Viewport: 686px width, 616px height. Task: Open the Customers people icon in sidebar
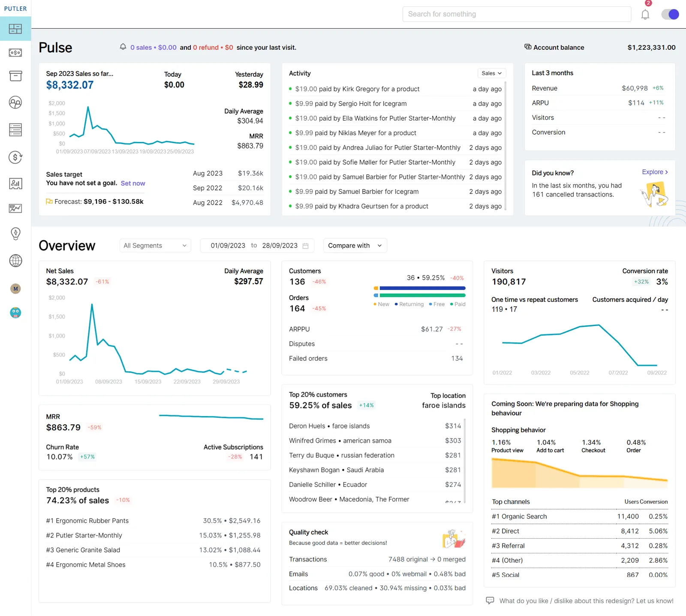(15, 103)
